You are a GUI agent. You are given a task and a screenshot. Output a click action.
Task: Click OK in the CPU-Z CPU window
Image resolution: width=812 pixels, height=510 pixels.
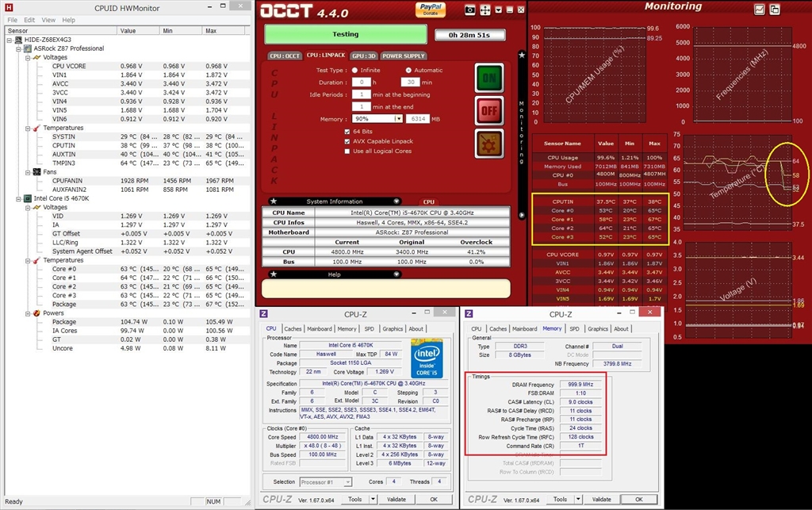coord(434,499)
